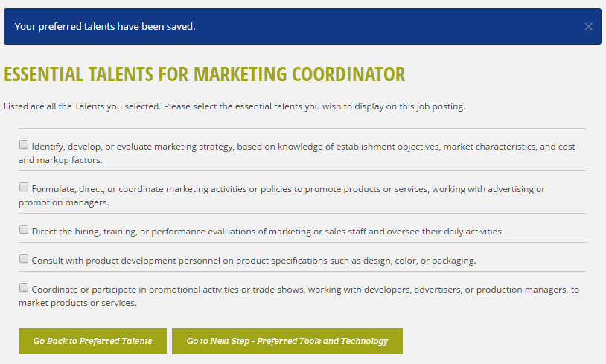Click the 'Listed are all the Talents you selected' instruction text
This screenshot has height=364, width=606.
click(235, 106)
